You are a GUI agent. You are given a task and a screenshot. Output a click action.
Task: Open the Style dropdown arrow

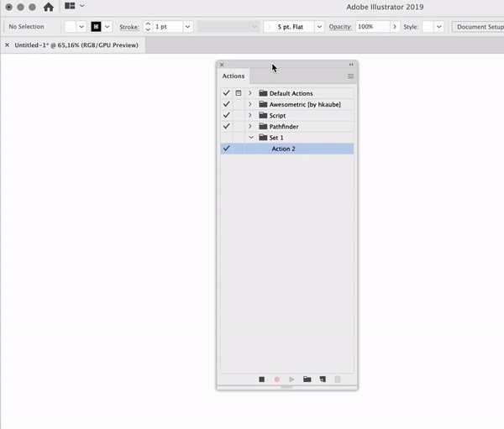[438, 27]
